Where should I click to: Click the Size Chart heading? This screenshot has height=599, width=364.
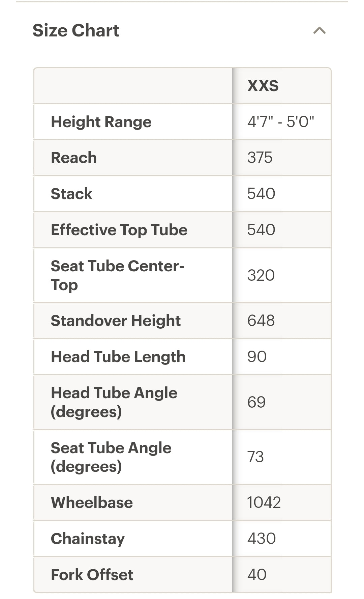click(76, 30)
